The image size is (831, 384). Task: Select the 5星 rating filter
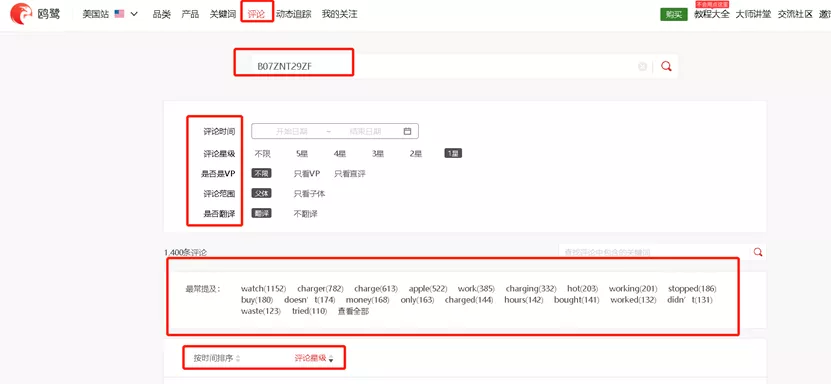(302, 154)
